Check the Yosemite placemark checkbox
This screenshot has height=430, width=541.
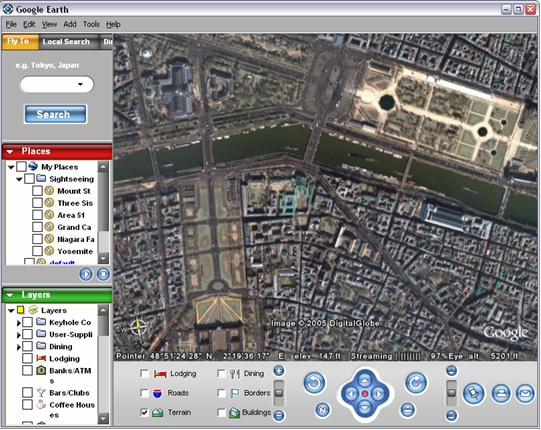pyautogui.click(x=37, y=251)
